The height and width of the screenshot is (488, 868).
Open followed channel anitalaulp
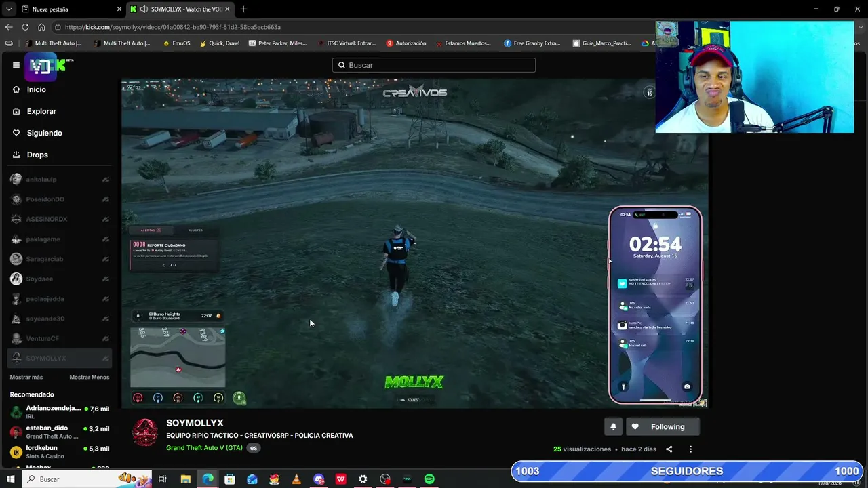pyautogui.click(x=60, y=180)
